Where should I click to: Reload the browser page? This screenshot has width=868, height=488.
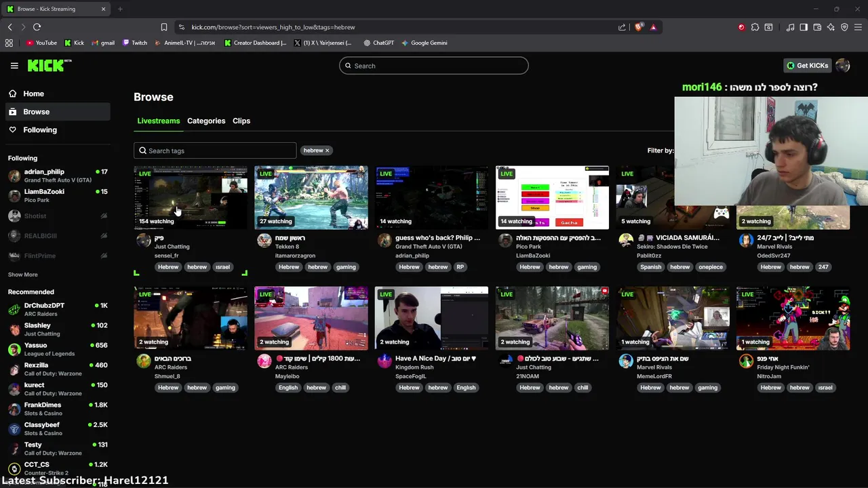click(x=37, y=27)
